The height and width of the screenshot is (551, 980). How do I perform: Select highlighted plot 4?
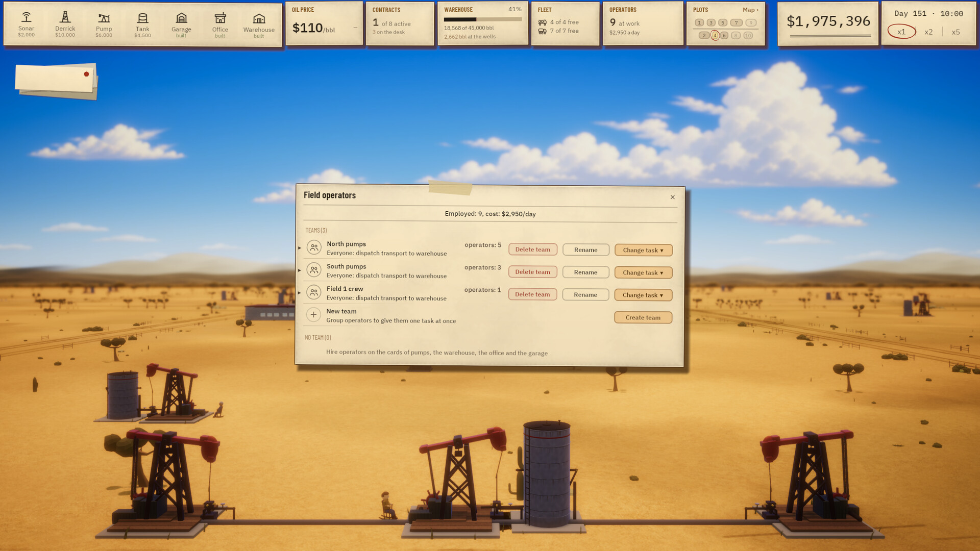715,36
